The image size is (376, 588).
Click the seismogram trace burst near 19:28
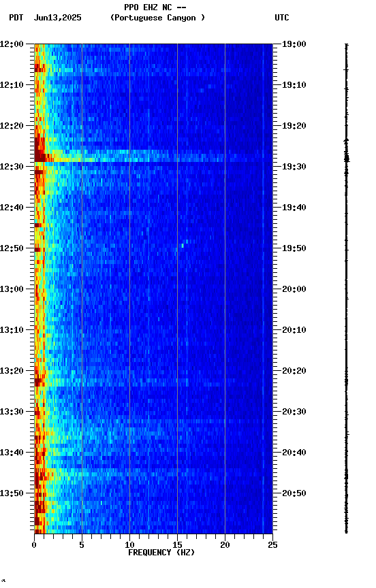(x=346, y=159)
